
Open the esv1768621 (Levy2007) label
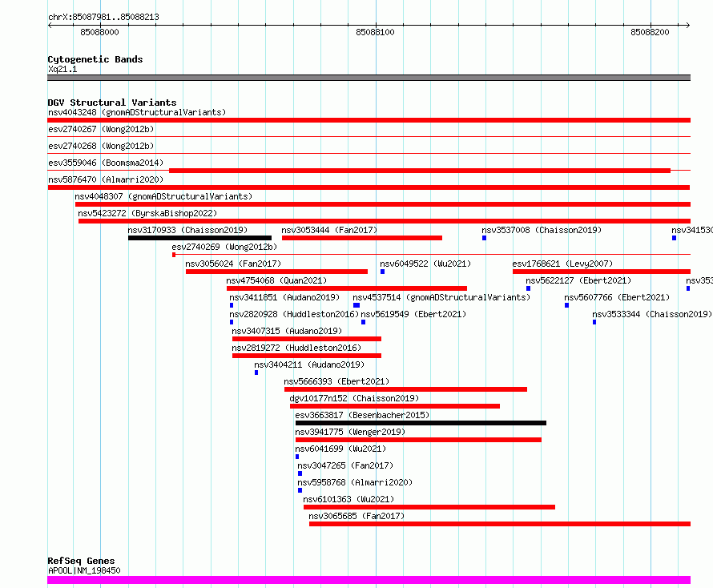point(562,264)
